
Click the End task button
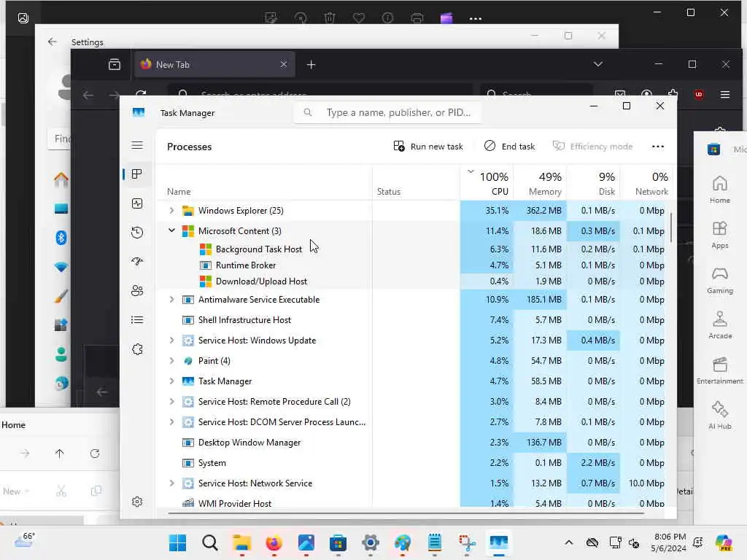[509, 146]
